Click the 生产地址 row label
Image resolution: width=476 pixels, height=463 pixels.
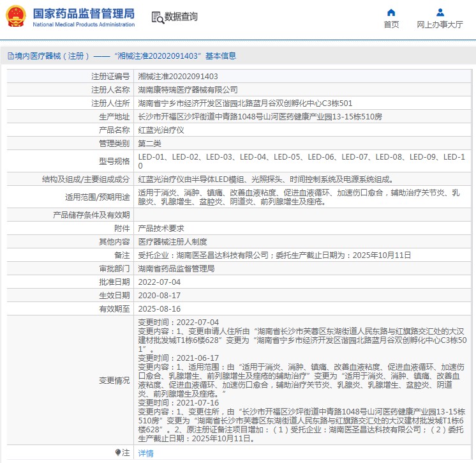coord(114,117)
